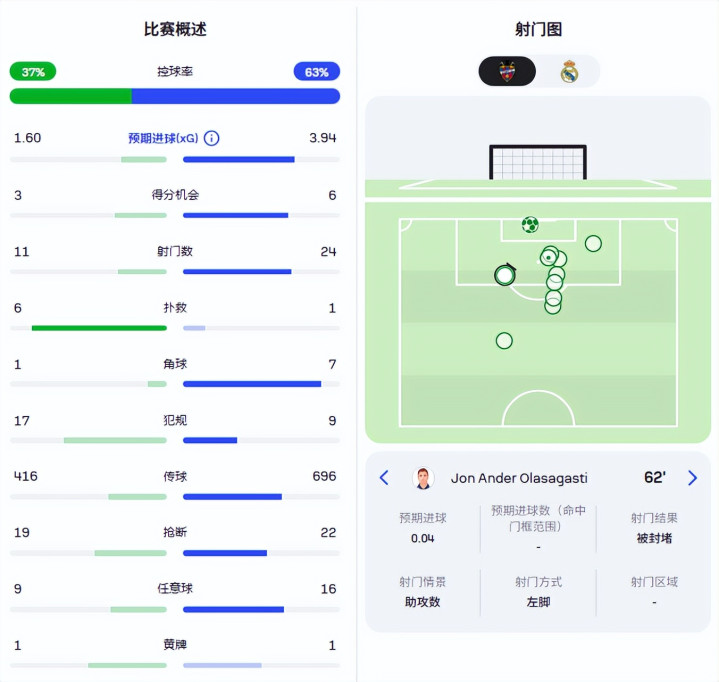Image resolution: width=719 pixels, height=682 pixels.
Task: Click the 63% possession badge
Action: [x=316, y=72]
